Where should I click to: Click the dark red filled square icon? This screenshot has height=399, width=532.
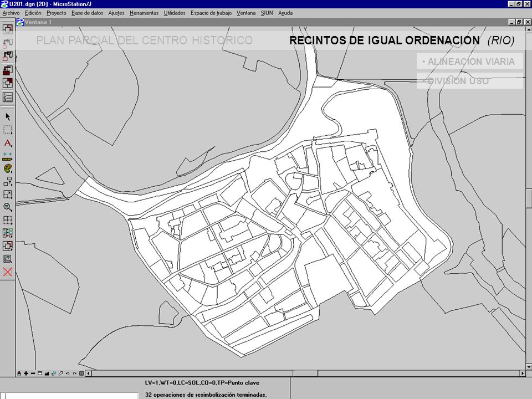tap(7, 70)
